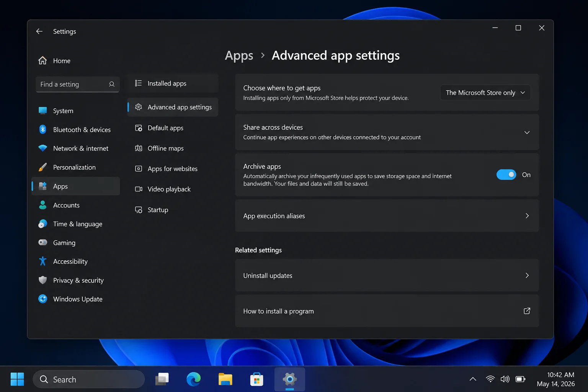The height and width of the screenshot is (392, 588).
Task: Open Bluetooth & devices category
Action: (76, 129)
